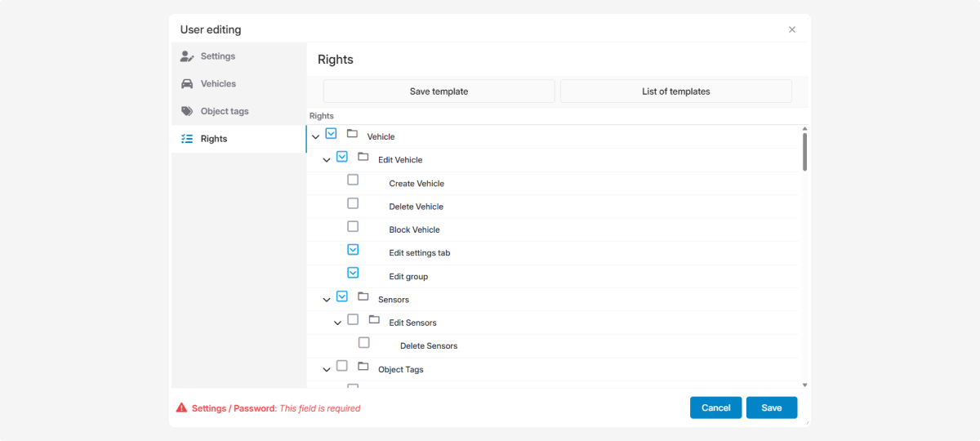Click the red warning triangle icon

coord(181,408)
